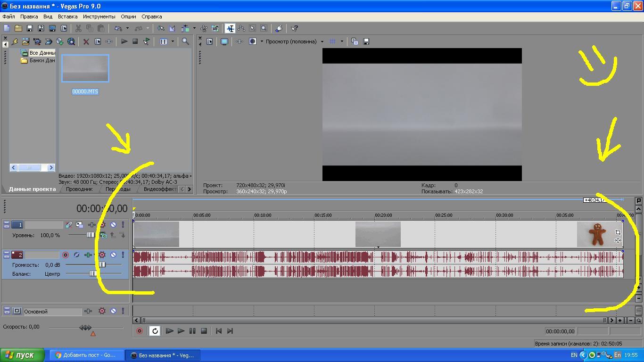Toggle Solo on audio track 2
644x362 pixels.
[x=123, y=255]
